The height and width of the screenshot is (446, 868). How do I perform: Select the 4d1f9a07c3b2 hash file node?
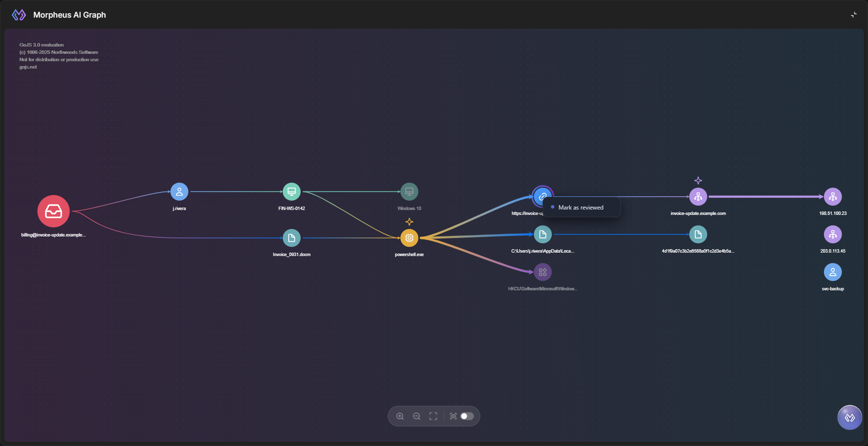(x=698, y=235)
